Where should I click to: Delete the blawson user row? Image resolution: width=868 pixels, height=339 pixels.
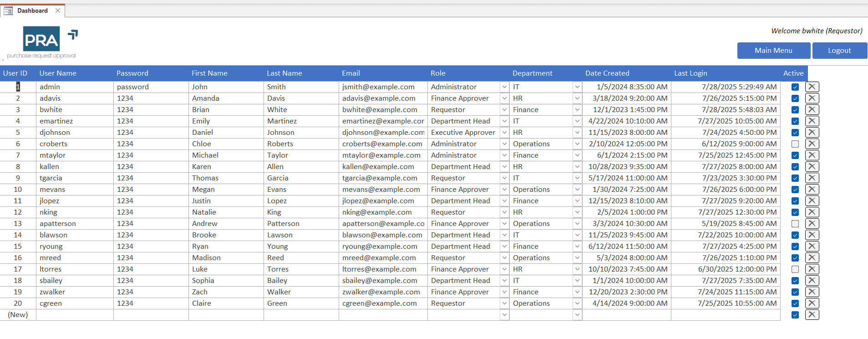click(x=812, y=235)
